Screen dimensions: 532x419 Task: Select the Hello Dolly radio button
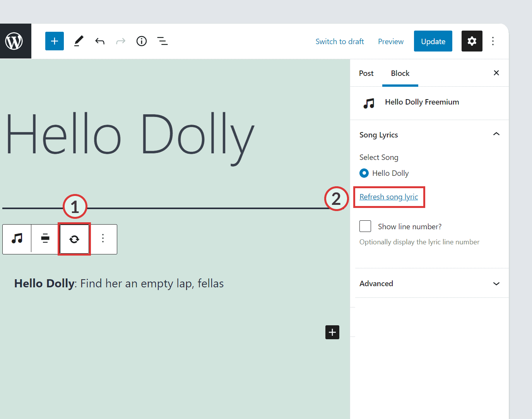364,173
